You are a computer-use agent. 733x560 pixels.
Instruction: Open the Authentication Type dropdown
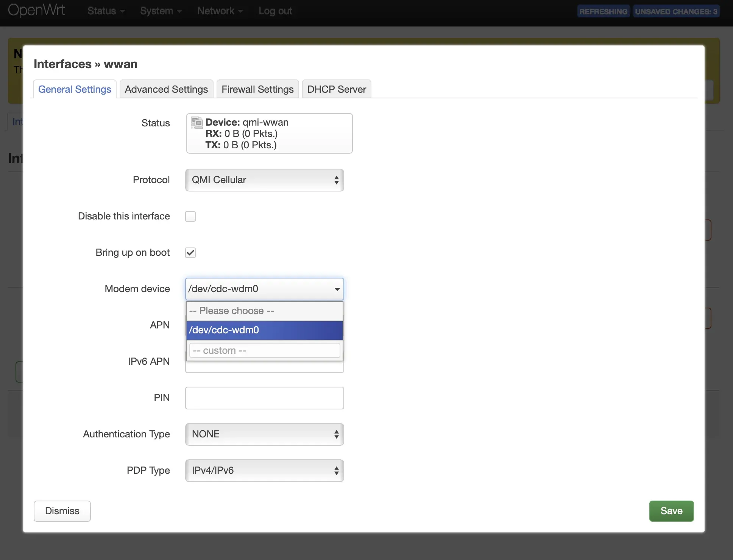click(264, 434)
